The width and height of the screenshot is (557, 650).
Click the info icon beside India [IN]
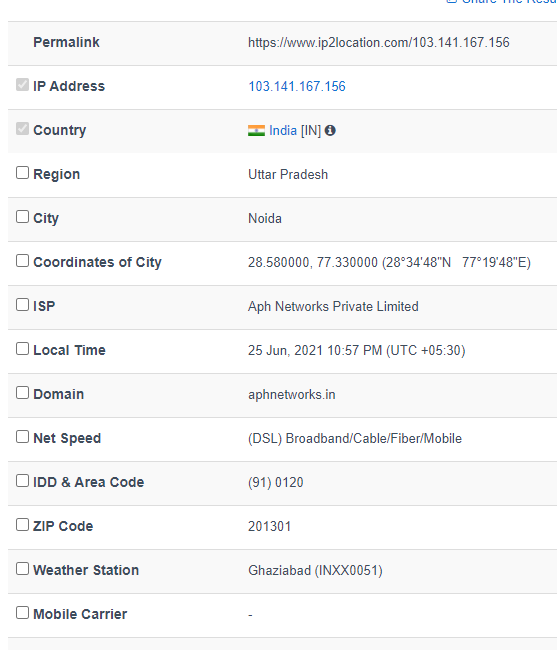330,131
